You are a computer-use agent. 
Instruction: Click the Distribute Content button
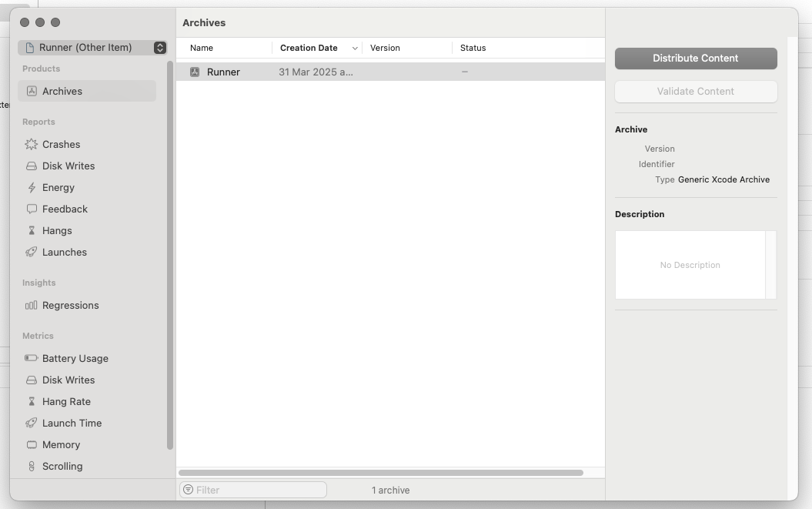coord(696,59)
